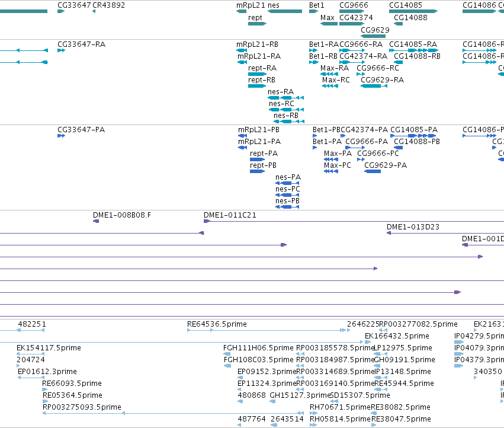Viewport: 504px width, 428px height.
Task: Click EST FGH108C03.5prime
Action: coord(227,366)
